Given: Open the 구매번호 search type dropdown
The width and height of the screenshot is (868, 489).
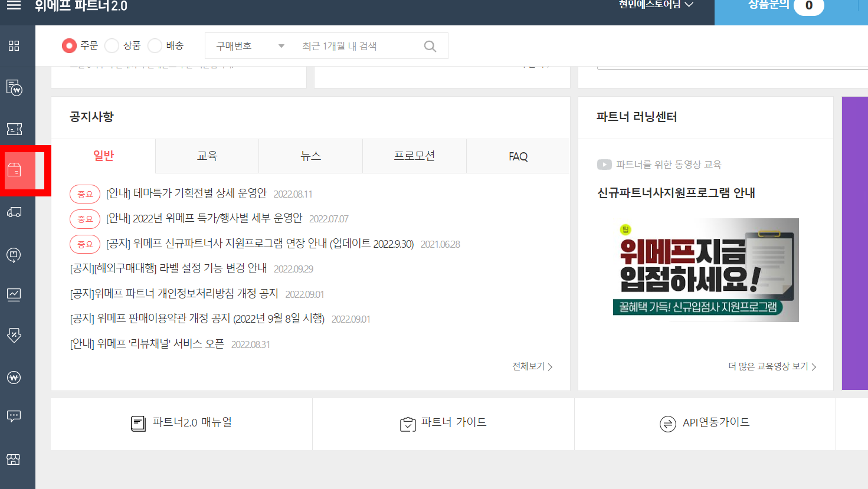Looking at the screenshot, I should coord(250,46).
